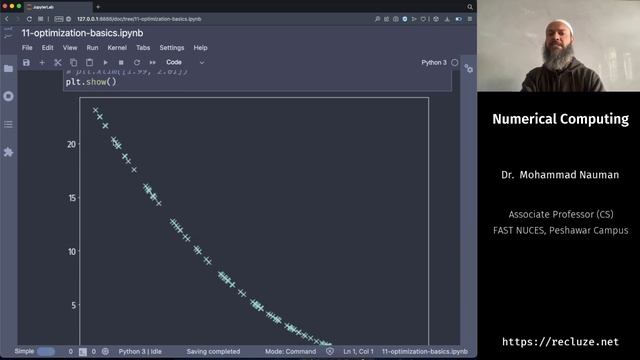Open the file browser folder icon in the sidebar

(x=8, y=68)
